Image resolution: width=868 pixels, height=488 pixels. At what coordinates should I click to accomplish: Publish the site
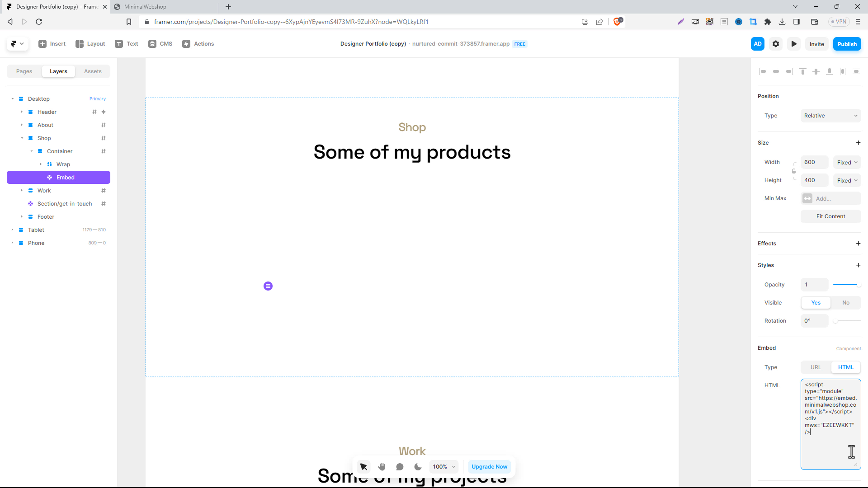click(x=847, y=44)
